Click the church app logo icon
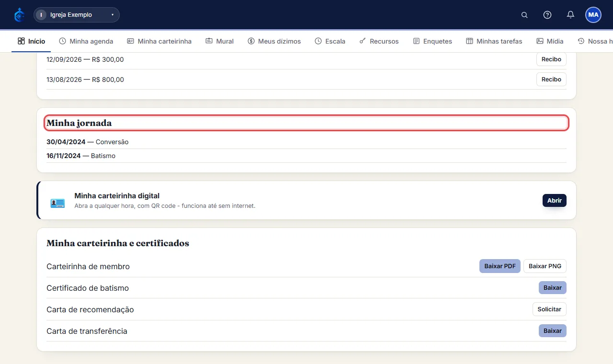The width and height of the screenshot is (613, 364). coord(19,15)
